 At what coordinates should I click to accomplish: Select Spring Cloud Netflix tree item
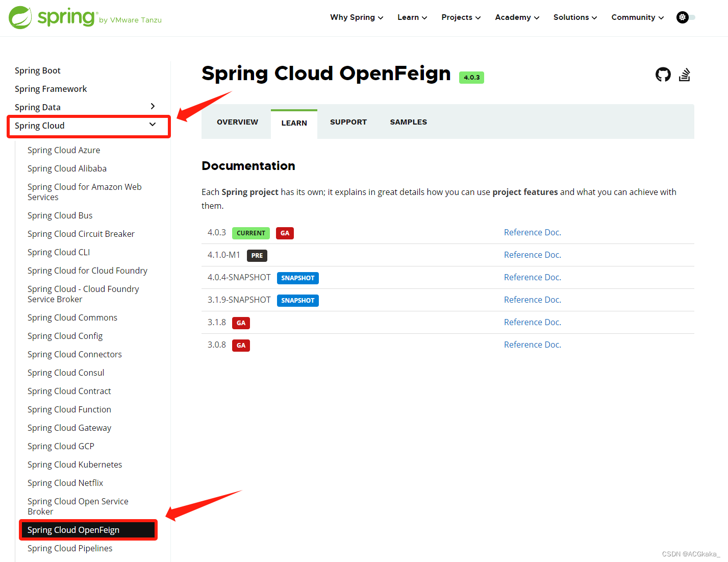pyautogui.click(x=65, y=482)
